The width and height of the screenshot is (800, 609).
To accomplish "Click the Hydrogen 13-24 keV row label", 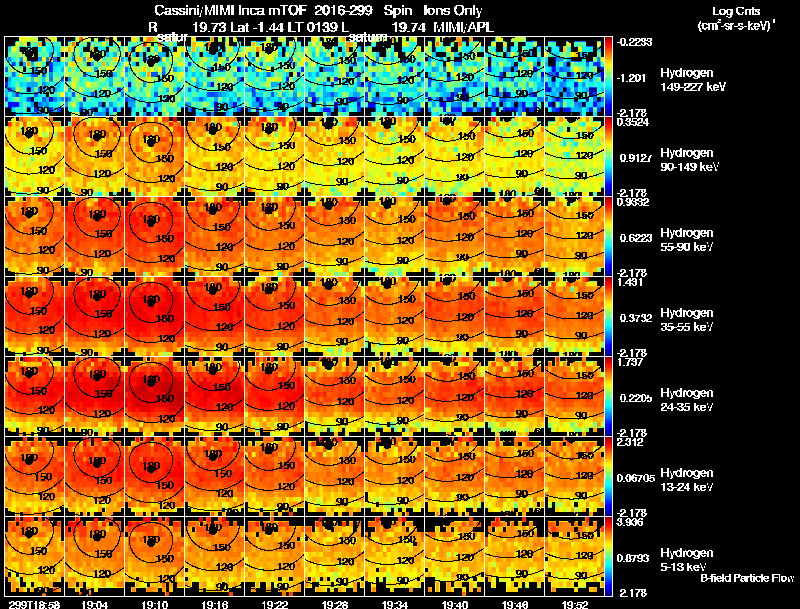I will (686, 480).
